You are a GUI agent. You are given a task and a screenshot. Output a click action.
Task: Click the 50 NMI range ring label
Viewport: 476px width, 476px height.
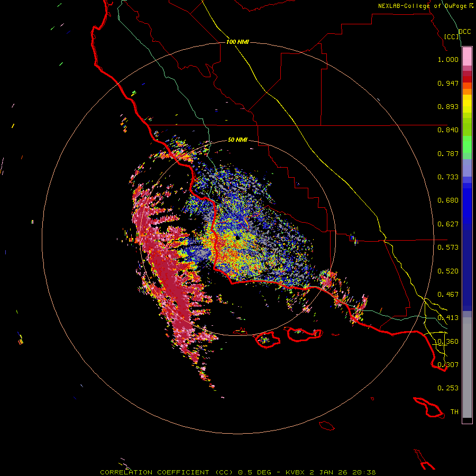click(x=237, y=140)
